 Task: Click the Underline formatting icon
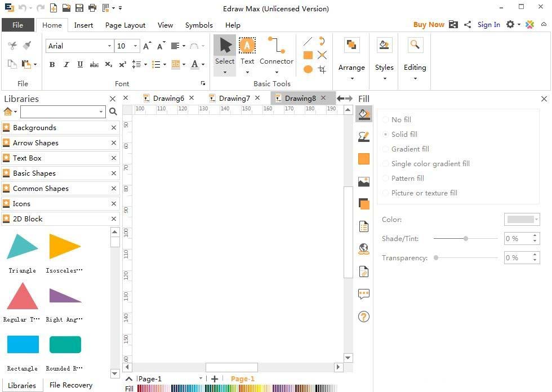[80, 64]
